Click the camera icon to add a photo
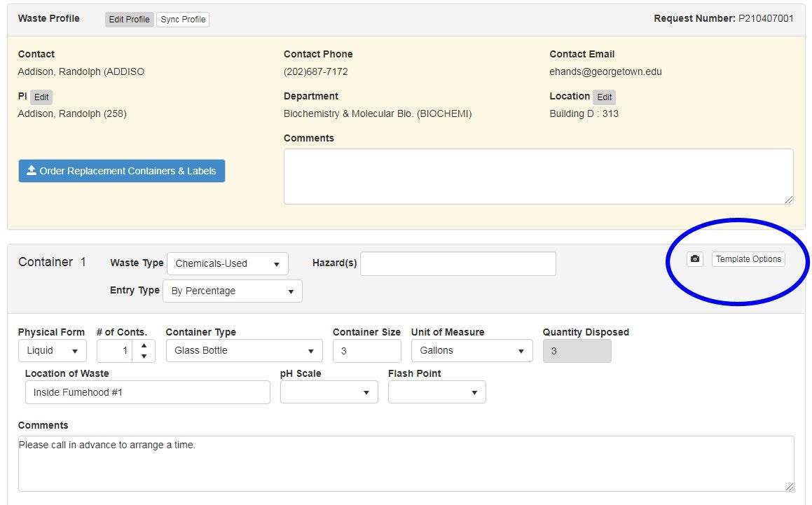Image resolution: width=812 pixels, height=505 pixels. [694, 259]
